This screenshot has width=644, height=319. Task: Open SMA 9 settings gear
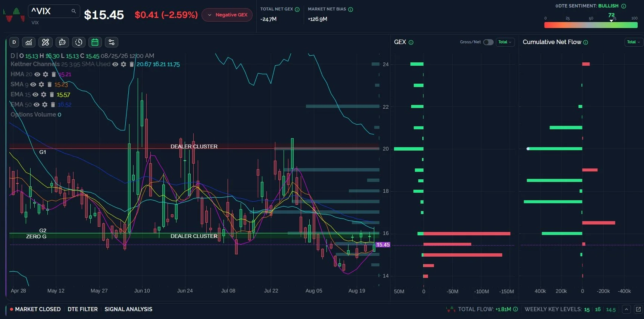point(41,84)
